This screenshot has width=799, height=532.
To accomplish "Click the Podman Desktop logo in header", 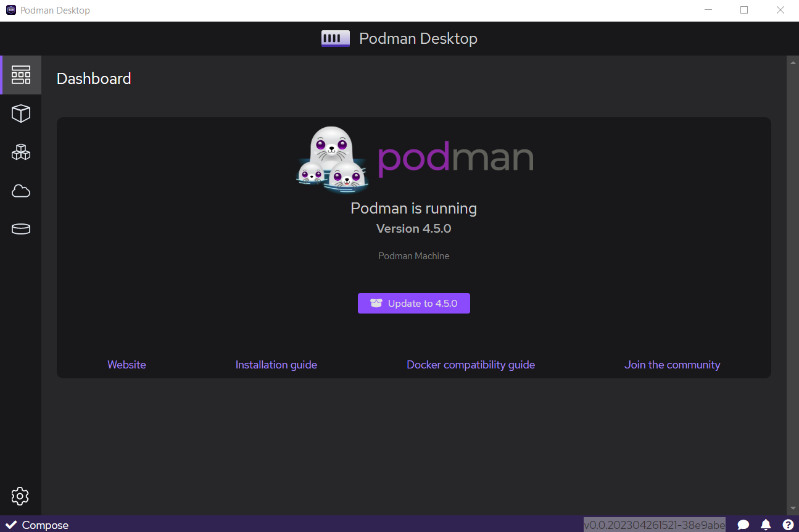I will pos(335,38).
